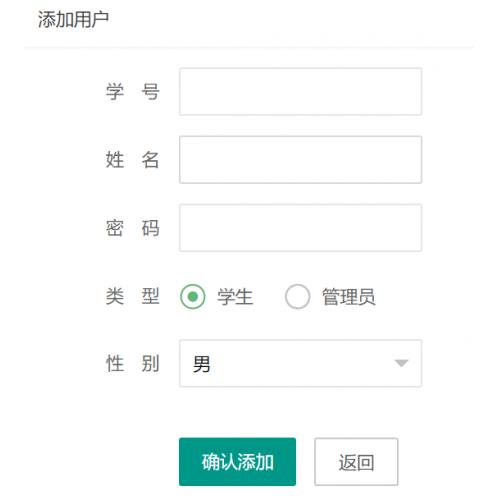Click the 管理员 text label
500x500 pixels.
pyautogui.click(x=348, y=297)
